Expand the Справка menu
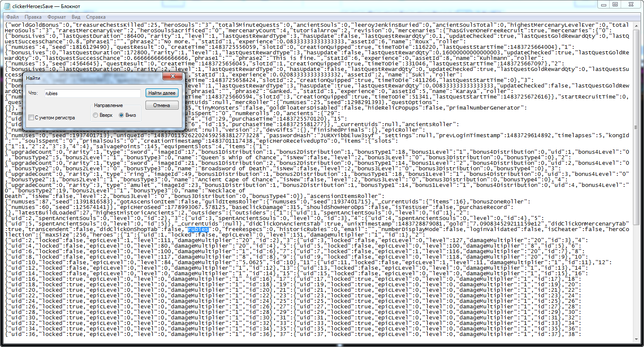 [96, 17]
